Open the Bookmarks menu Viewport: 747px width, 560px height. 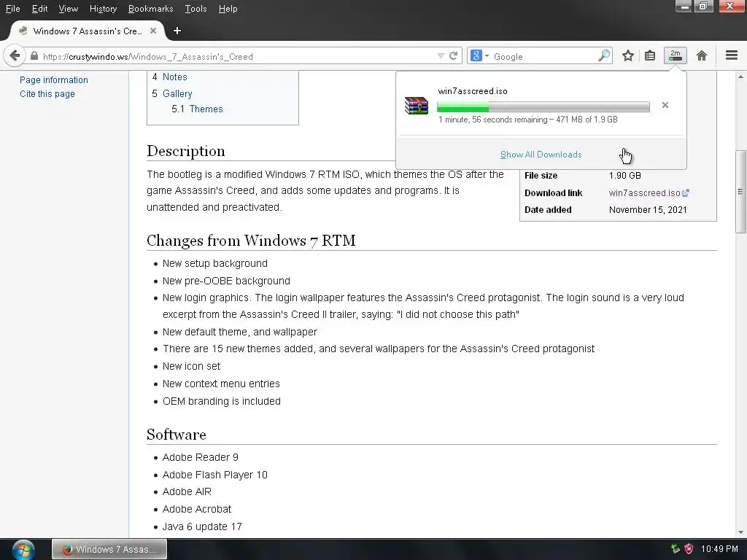(x=150, y=9)
